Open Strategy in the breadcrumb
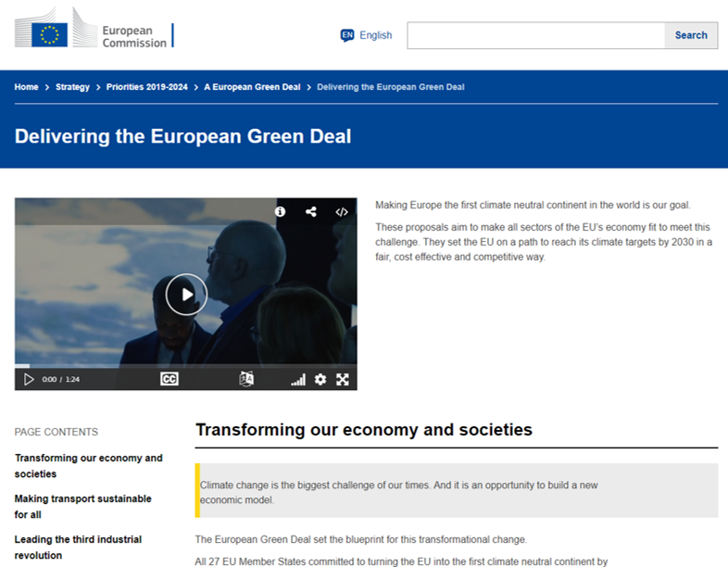 [x=72, y=87]
